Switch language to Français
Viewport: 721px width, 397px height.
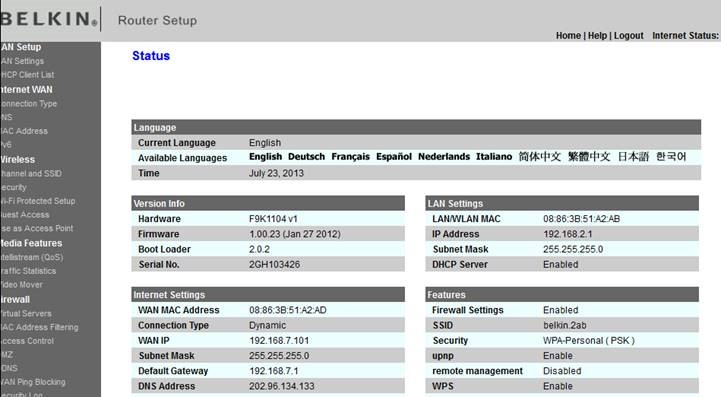350,157
